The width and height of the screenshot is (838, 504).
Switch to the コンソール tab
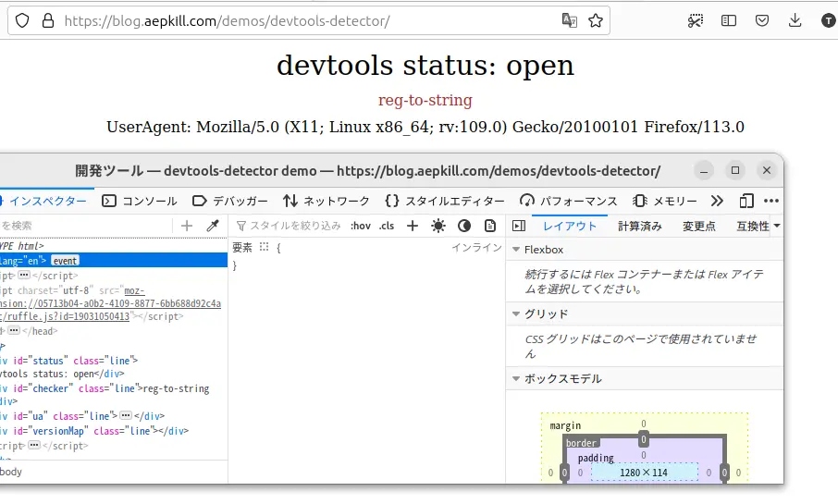tap(140, 201)
